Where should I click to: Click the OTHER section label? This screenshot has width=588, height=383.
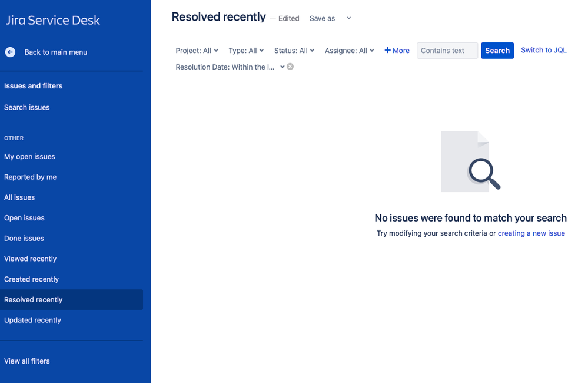coord(14,138)
